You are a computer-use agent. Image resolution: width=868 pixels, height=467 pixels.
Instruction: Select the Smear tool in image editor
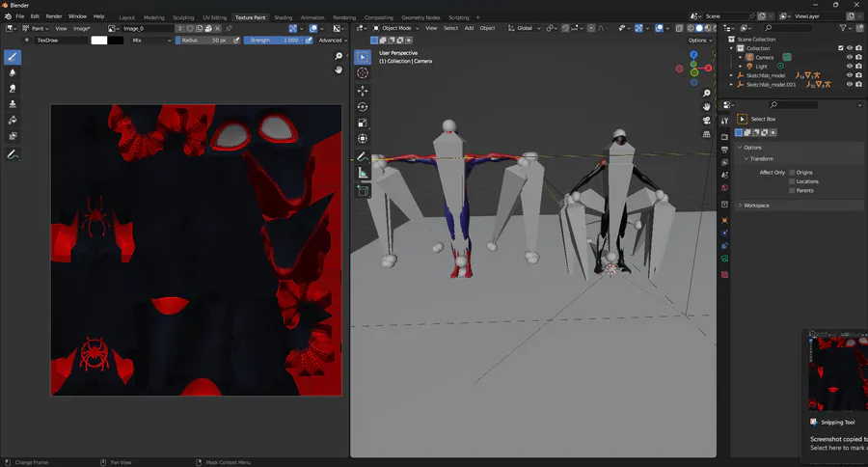(13, 89)
